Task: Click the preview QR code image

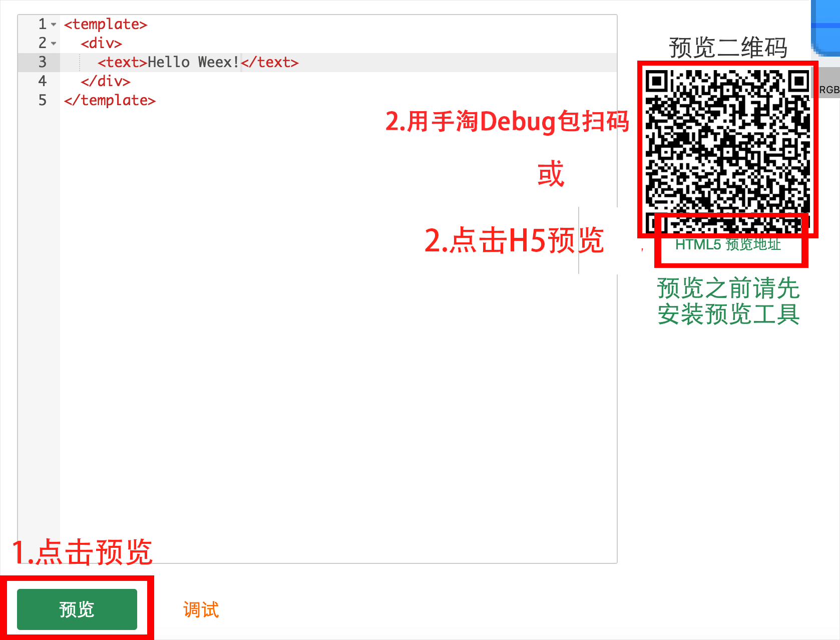Action: coord(727,152)
